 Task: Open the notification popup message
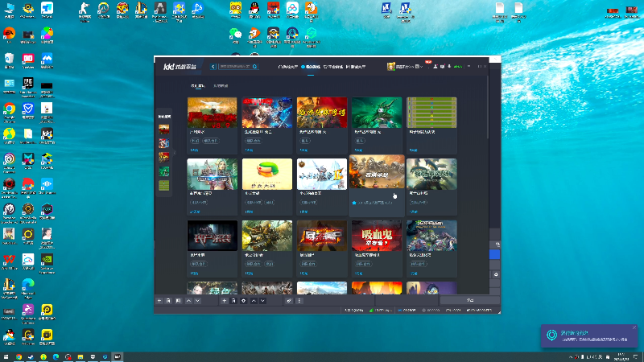589,336
